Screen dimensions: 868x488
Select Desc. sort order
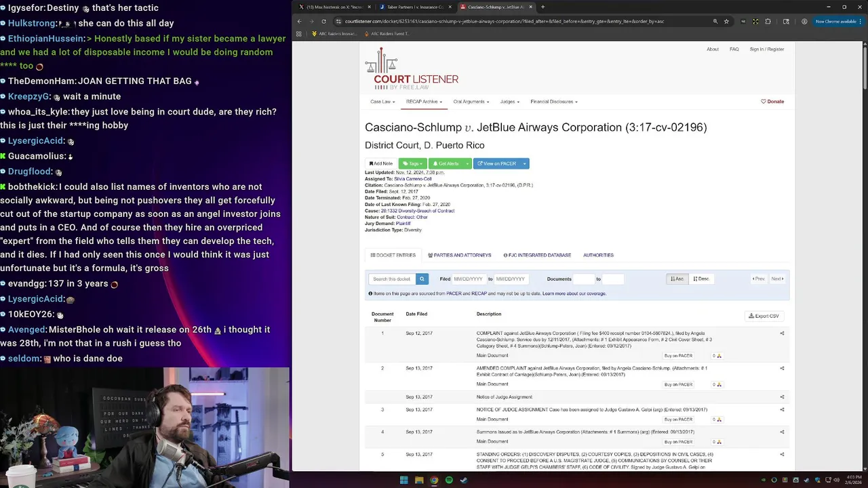[x=701, y=279]
